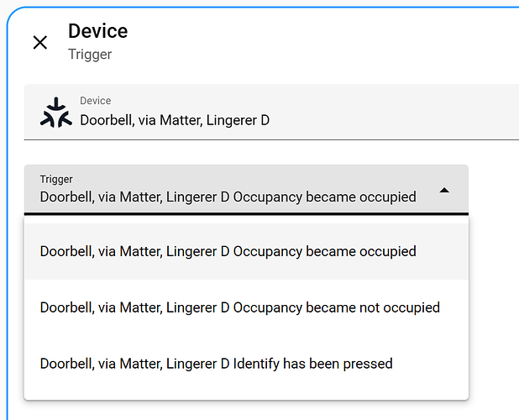Viewport: 519px width, 420px height.
Task: Pick Identify has been pressed option
Action: click(216, 364)
